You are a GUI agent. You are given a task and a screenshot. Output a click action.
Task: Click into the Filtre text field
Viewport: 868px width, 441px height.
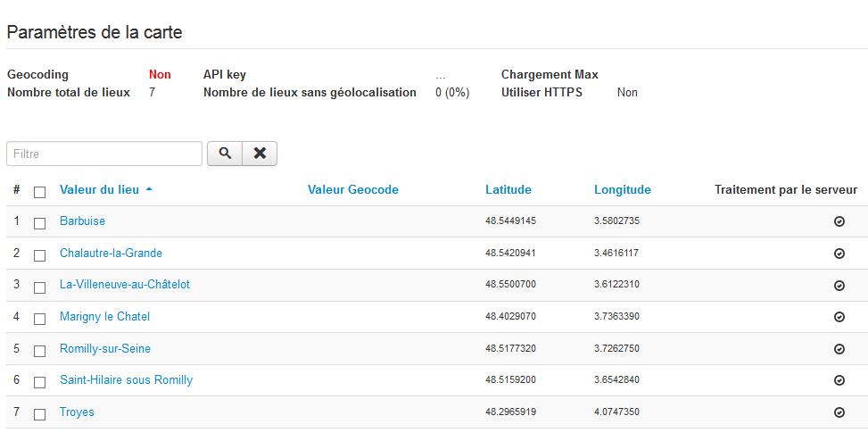coord(104,154)
